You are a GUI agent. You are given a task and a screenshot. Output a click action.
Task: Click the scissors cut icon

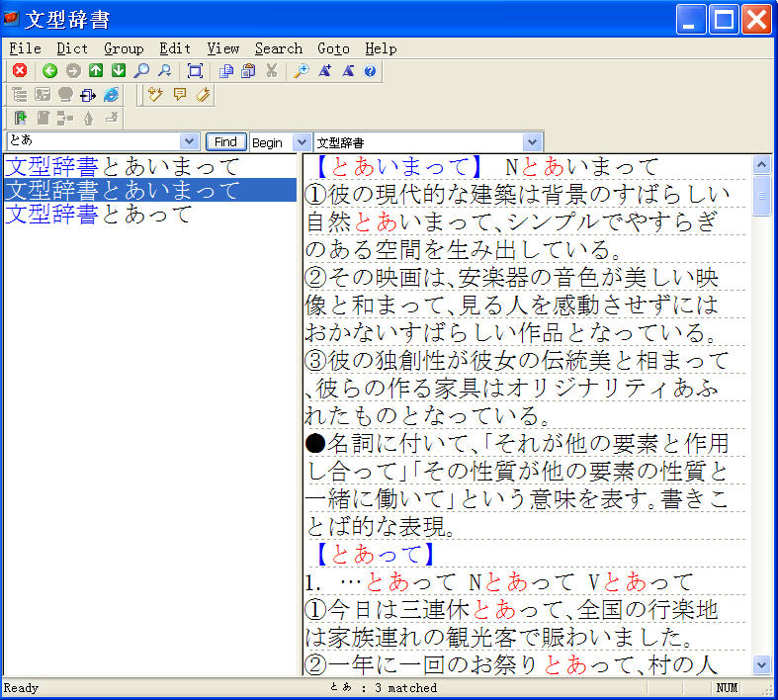click(271, 71)
